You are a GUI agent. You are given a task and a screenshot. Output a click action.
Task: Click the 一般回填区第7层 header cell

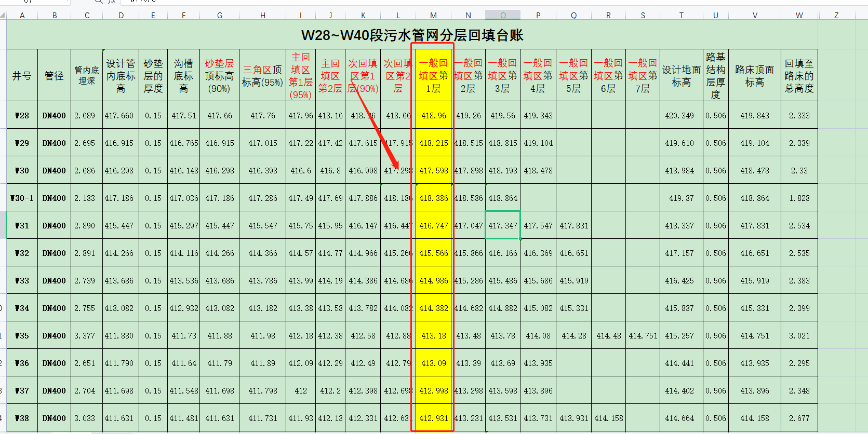(x=643, y=75)
